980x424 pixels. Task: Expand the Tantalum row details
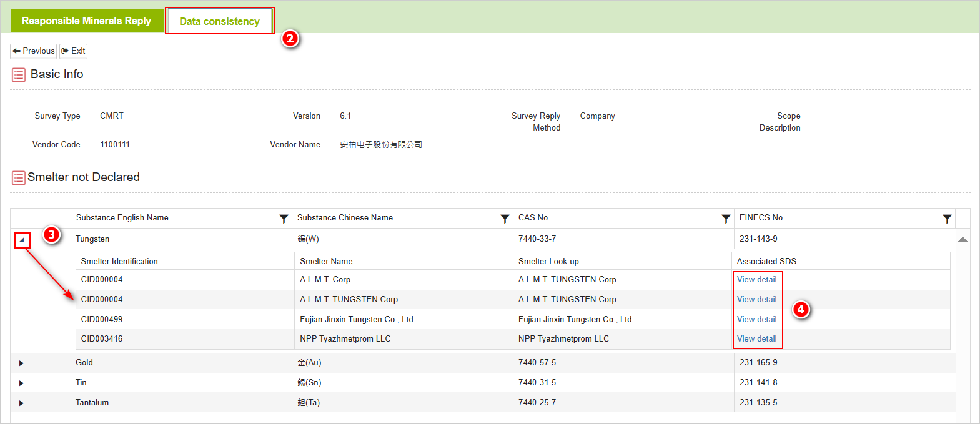21,403
